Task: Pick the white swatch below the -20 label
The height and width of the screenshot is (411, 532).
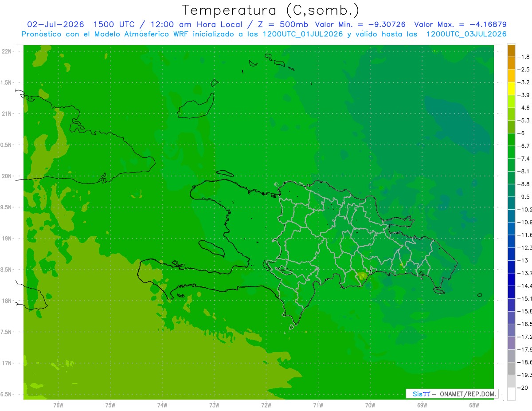Action: tap(511, 394)
